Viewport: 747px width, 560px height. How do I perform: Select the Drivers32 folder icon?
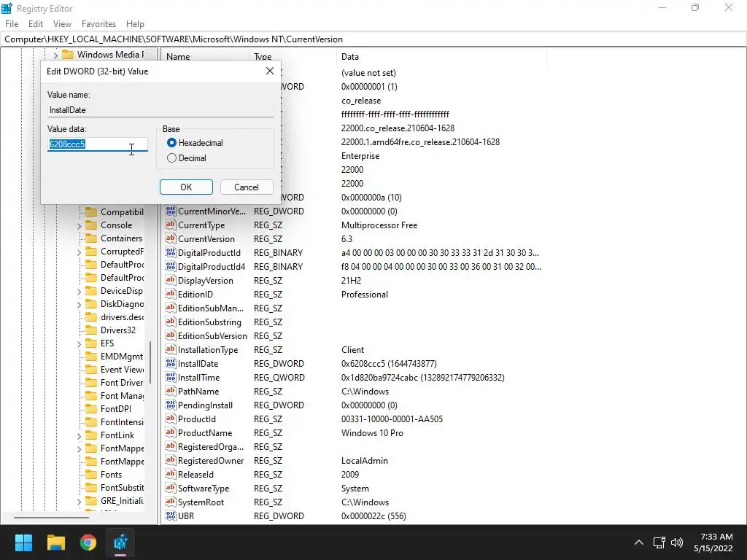(91, 330)
